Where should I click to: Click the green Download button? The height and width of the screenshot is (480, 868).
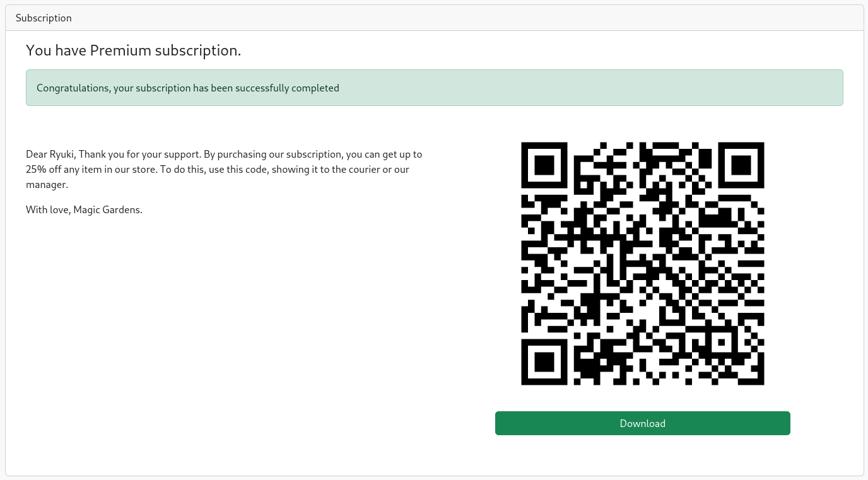pos(642,423)
